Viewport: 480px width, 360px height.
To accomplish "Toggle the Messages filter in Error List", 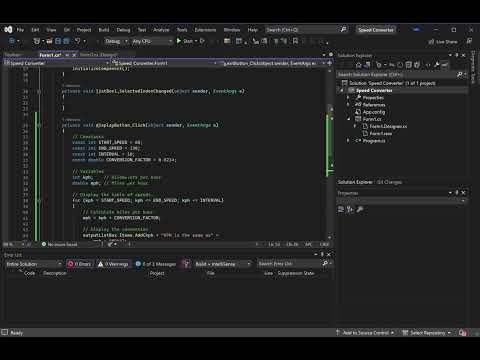I will [156, 264].
